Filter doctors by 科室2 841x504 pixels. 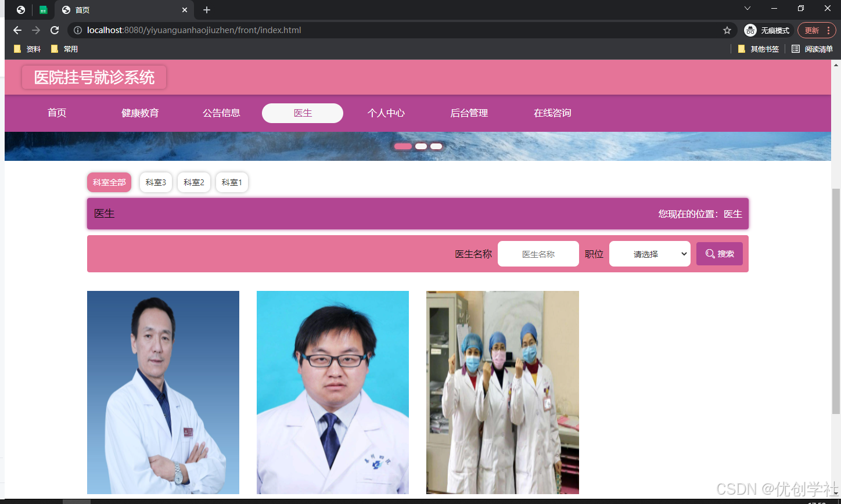(194, 182)
